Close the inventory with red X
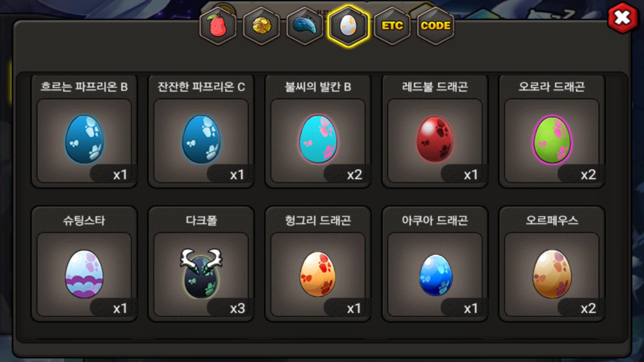Screen dimensions: 644x362 pyautogui.click(x=622, y=18)
